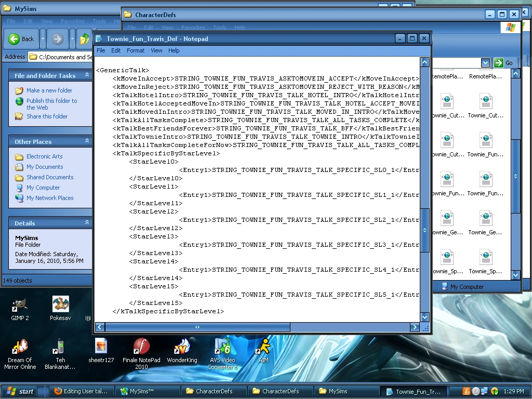The height and width of the screenshot is (399, 532).
Task: Collapse the Details panel
Action: point(87,222)
